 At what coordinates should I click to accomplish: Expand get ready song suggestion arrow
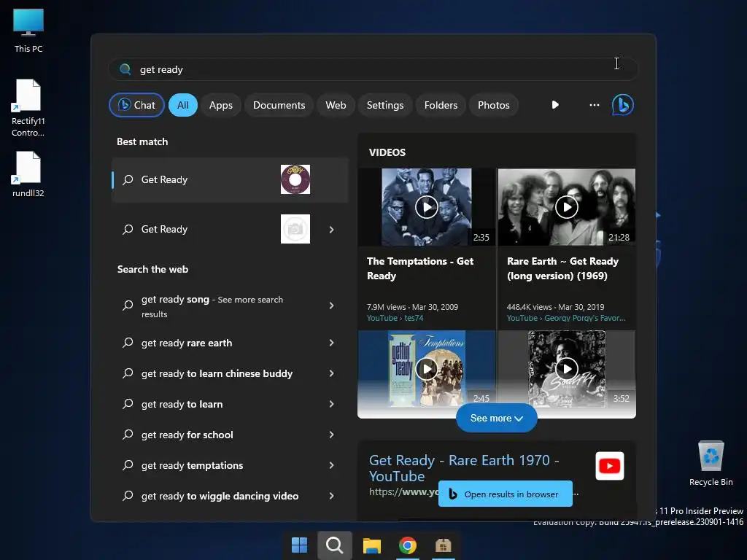pyautogui.click(x=332, y=306)
